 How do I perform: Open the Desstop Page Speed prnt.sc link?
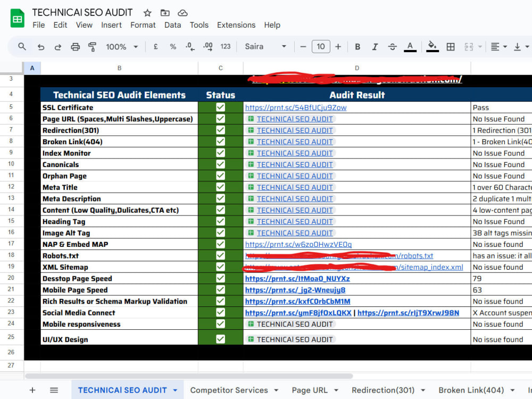coord(297,279)
